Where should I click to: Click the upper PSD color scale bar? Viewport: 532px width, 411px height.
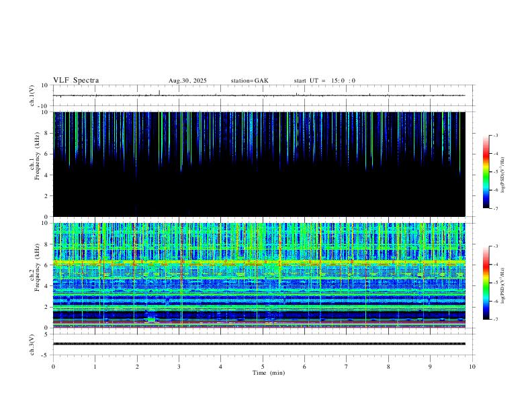tap(486, 172)
